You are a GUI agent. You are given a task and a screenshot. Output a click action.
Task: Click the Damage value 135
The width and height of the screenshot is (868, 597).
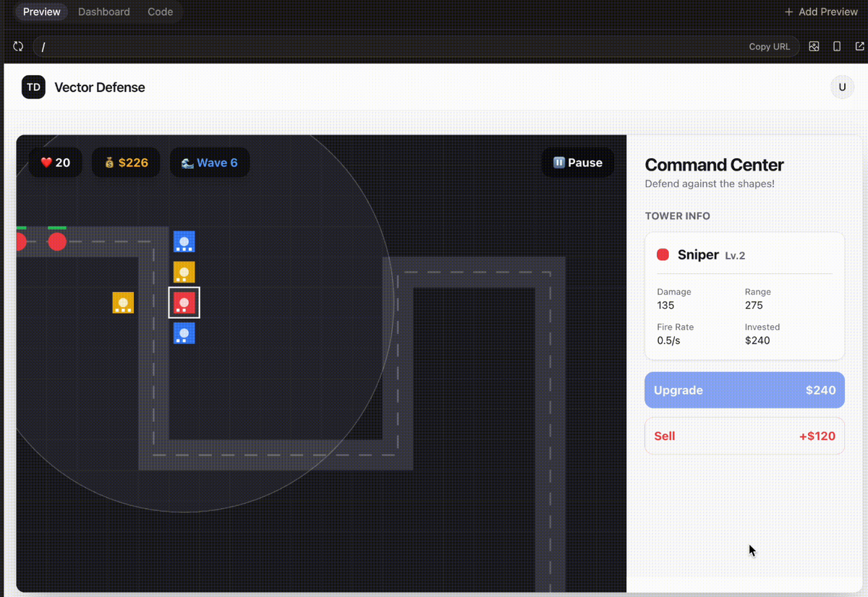[665, 305]
